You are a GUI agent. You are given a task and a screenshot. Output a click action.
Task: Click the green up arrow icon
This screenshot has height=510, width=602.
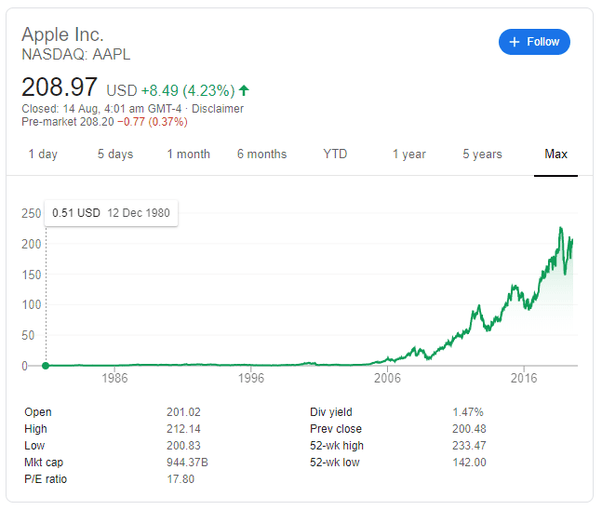(244, 90)
